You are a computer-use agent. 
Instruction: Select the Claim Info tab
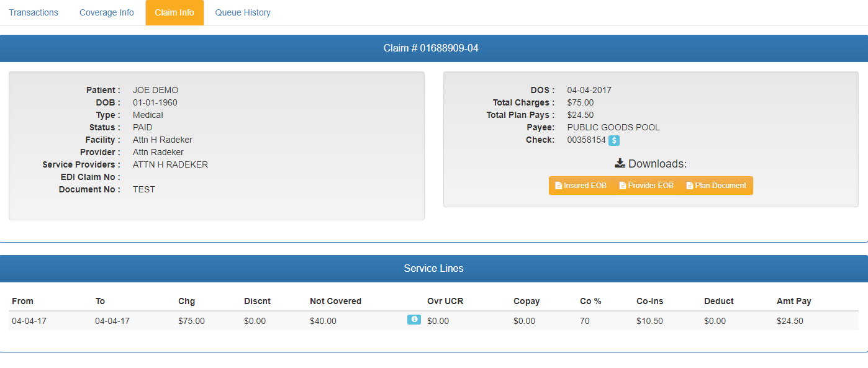click(174, 12)
